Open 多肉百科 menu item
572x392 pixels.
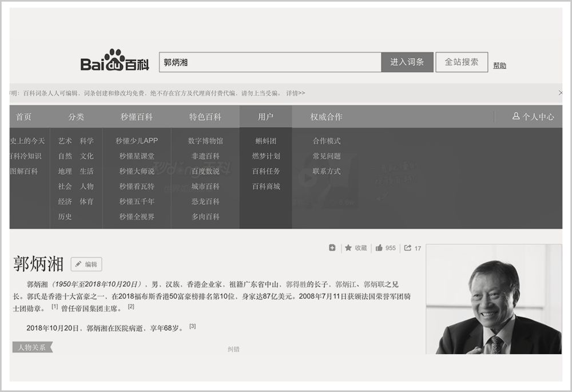(205, 216)
